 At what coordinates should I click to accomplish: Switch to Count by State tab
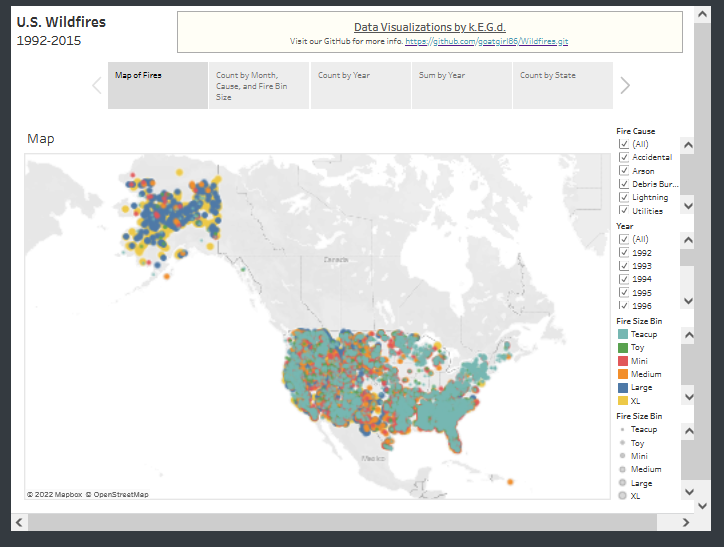[x=563, y=85]
